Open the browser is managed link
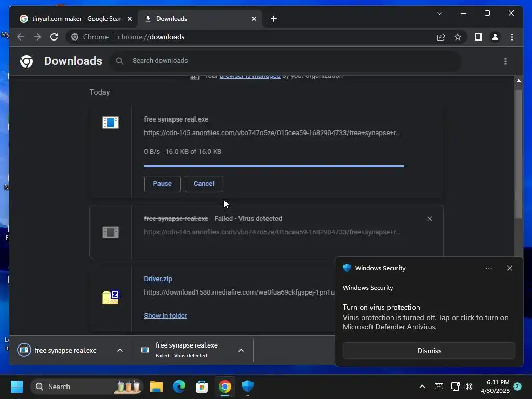532x399 pixels. pos(250,77)
